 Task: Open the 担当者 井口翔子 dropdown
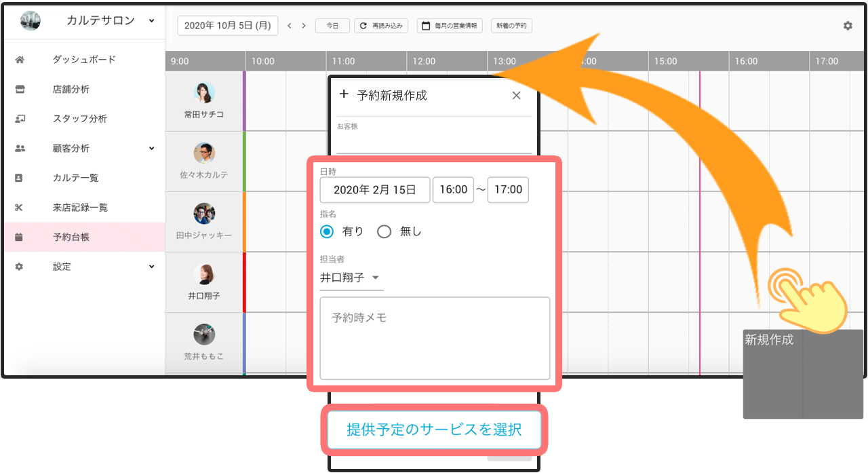pyautogui.click(x=351, y=278)
